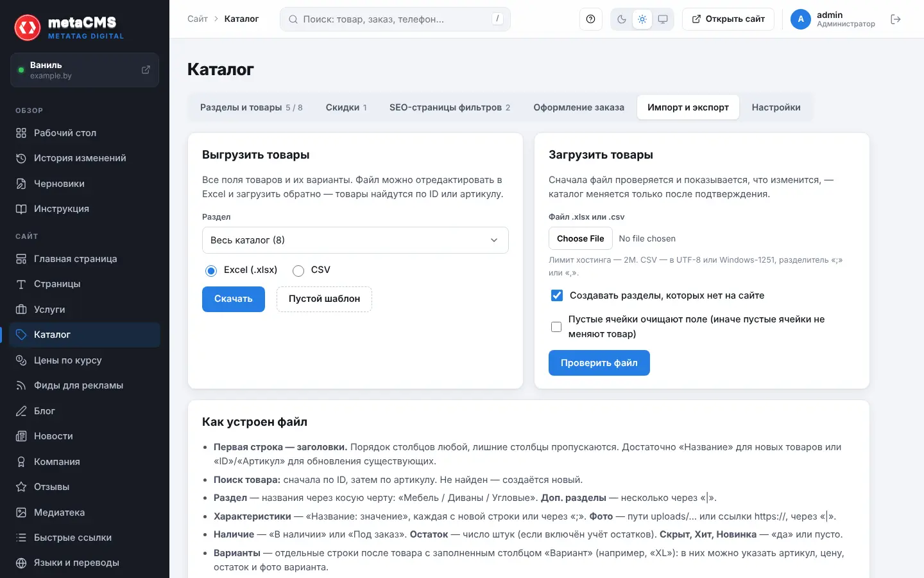Switch to Разделы и товары tab
This screenshot has height=578, width=924.
pos(252,107)
